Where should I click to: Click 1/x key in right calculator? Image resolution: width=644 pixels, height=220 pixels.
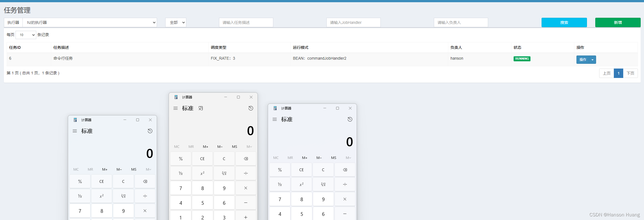coord(280,184)
